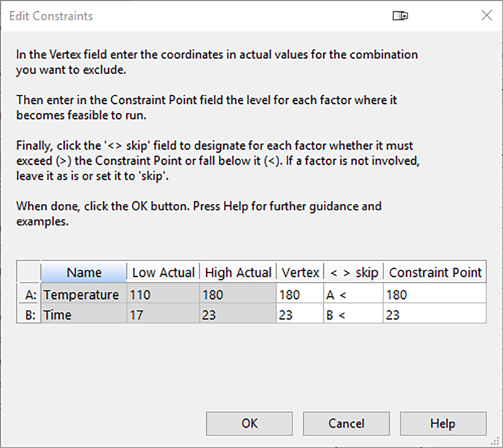Edit the Constraint Point for Time
This screenshot has height=448, width=503.
tap(434, 315)
